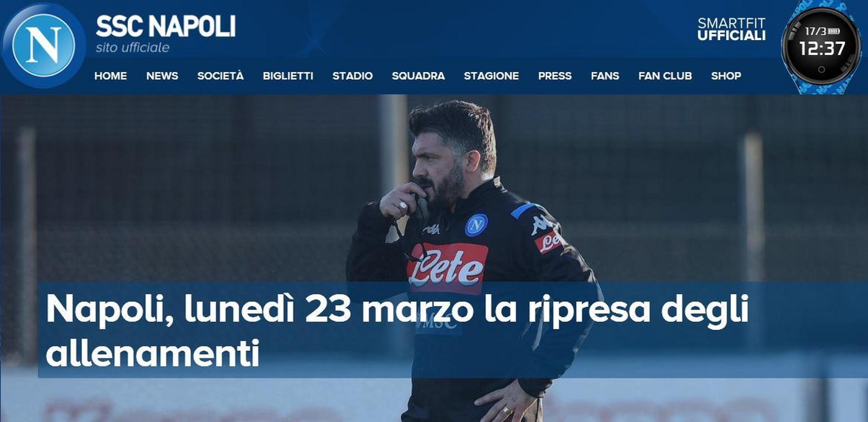Open the STADIO page
This screenshot has width=868, height=422.
pos(353,76)
